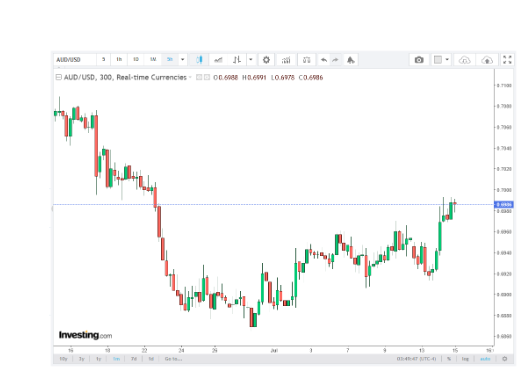
Task: Click the C0.6986 close value in legend
Action: point(311,77)
